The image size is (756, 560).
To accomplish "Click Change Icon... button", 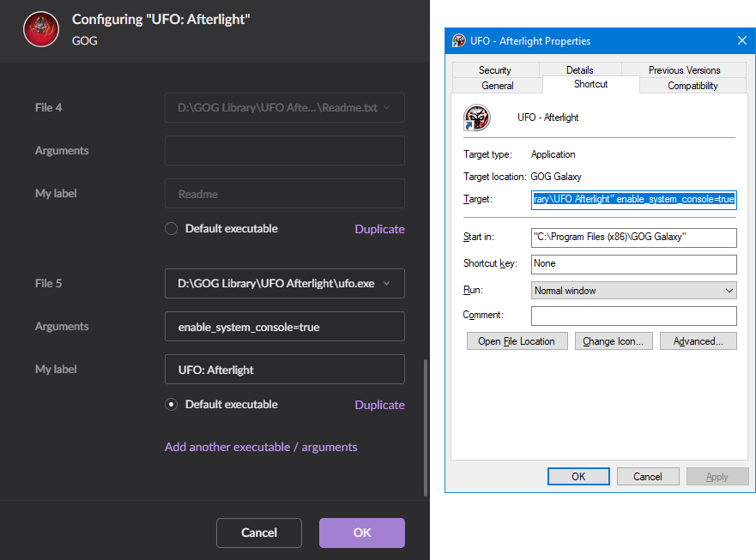I will [614, 341].
